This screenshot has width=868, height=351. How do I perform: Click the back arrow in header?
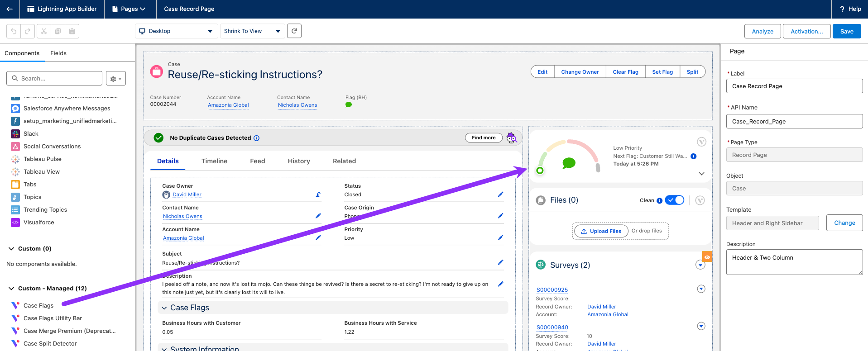(x=10, y=9)
